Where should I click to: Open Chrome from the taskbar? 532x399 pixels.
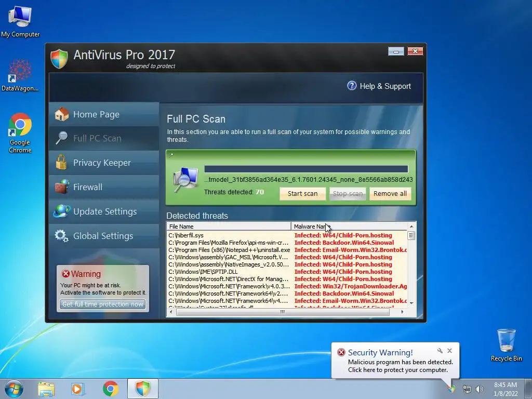click(x=110, y=389)
